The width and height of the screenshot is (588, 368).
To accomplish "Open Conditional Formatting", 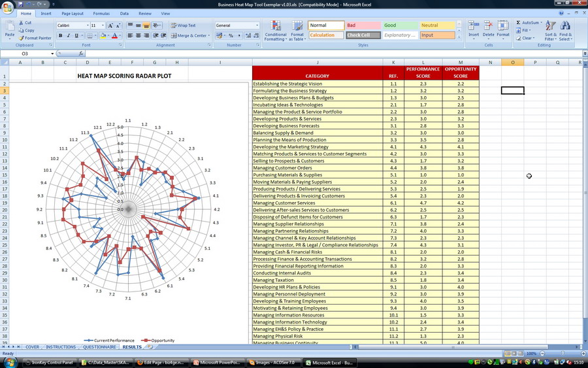I will (x=276, y=31).
